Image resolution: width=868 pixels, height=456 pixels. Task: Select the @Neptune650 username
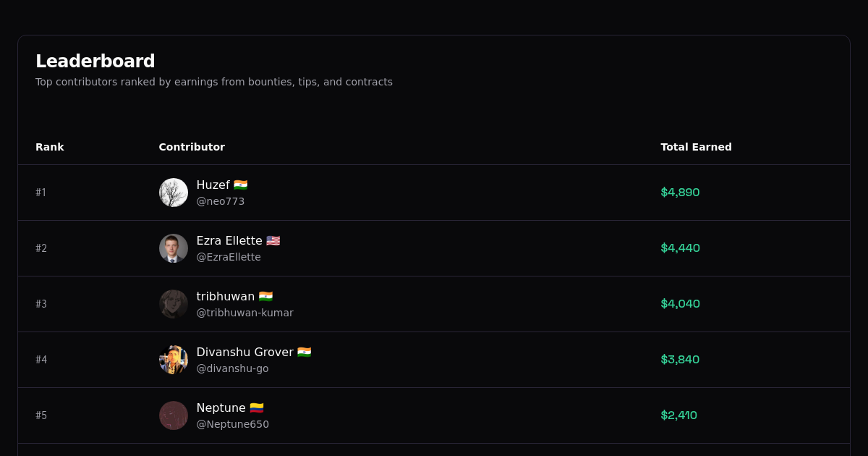[233, 424]
